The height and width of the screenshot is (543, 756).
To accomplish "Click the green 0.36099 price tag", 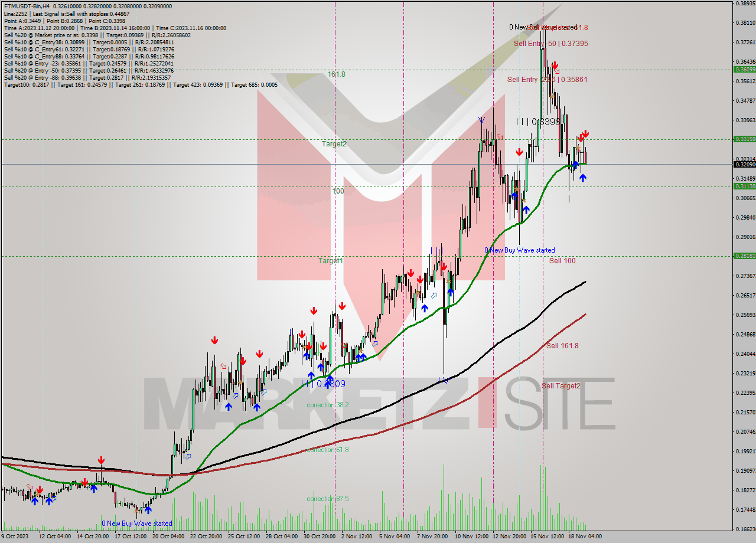I will [744, 69].
